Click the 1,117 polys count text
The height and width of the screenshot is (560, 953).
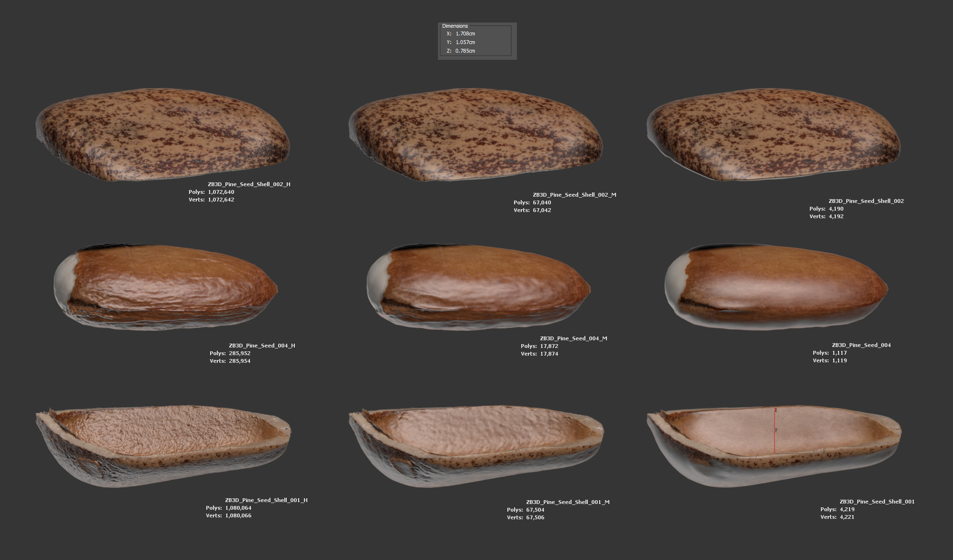[x=839, y=353]
